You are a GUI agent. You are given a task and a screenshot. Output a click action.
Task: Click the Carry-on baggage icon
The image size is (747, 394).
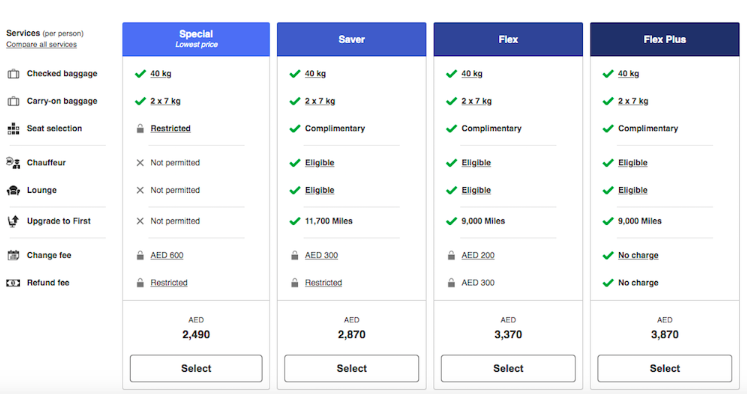(x=13, y=101)
